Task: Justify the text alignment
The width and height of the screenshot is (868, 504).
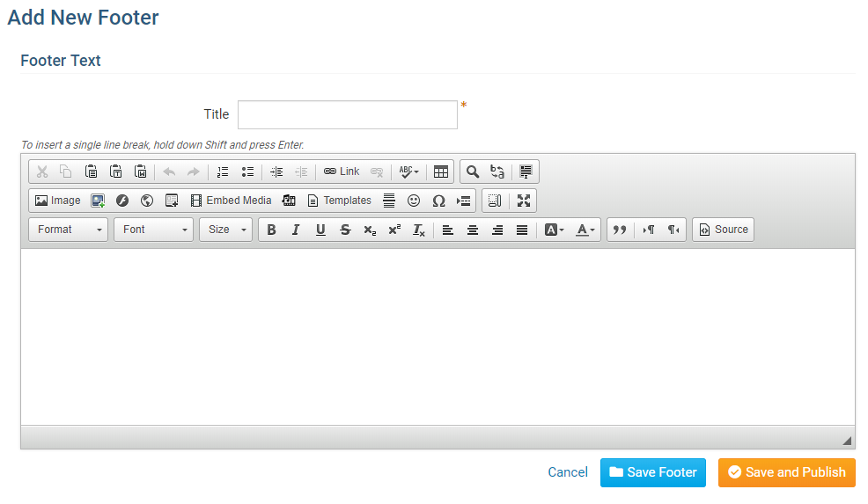Action: [521, 230]
